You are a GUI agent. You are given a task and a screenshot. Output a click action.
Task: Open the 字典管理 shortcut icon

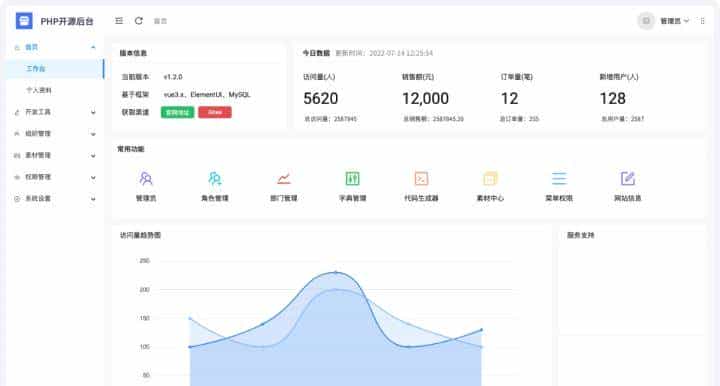coord(352,179)
